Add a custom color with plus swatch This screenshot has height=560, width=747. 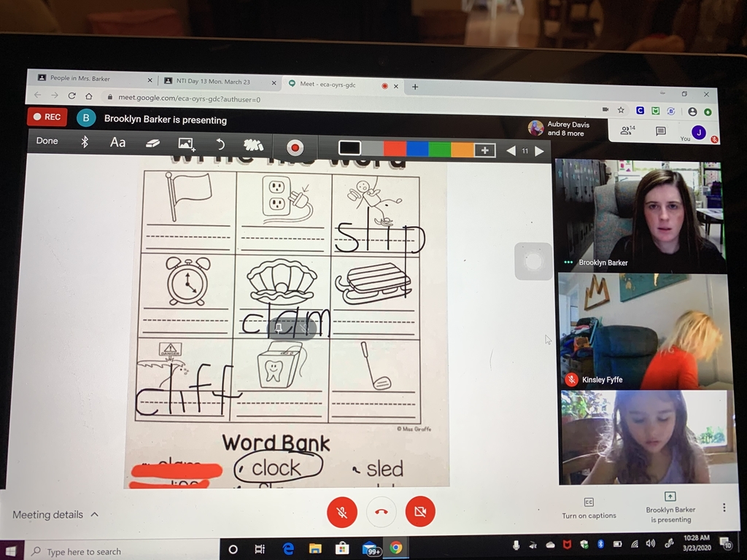pos(484,150)
